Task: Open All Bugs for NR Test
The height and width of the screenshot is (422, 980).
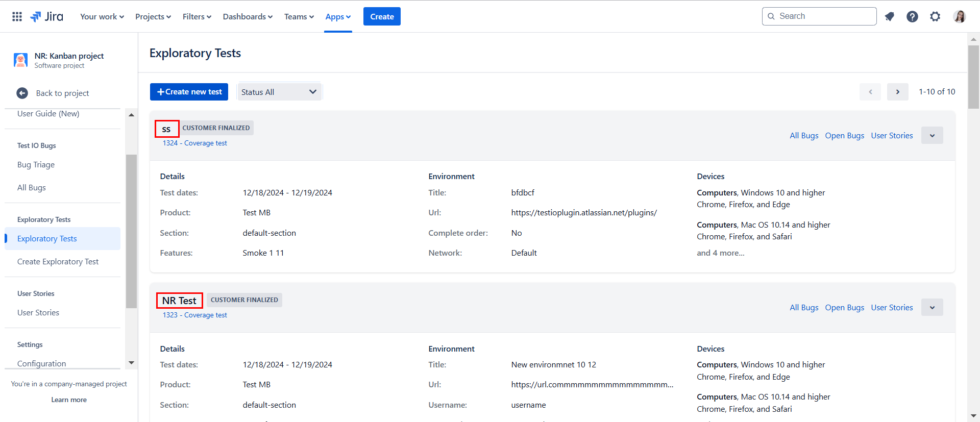Action: (x=804, y=308)
